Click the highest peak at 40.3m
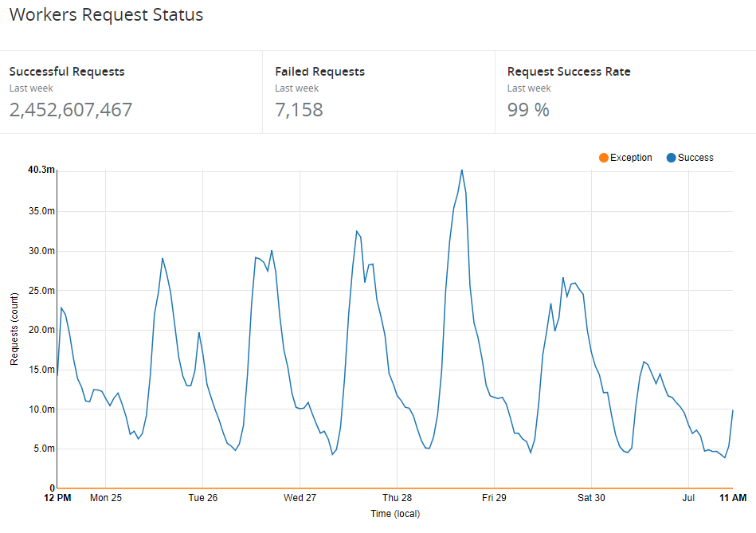Viewport: 756px width, 533px height. tap(461, 170)
